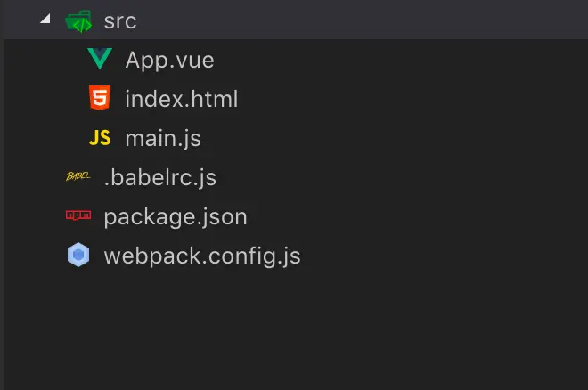Select blank row space right of package.json
The image size is (588, 390).
click(x=418, y=217)
